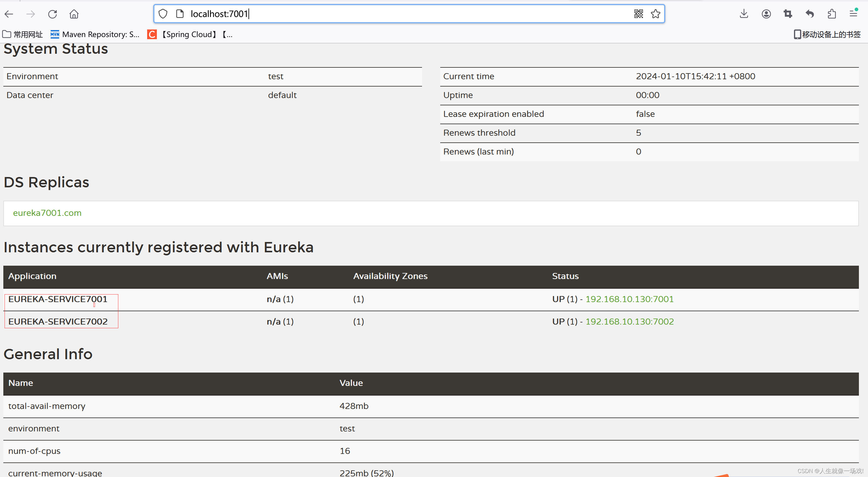Screen dimensions: 868x477
Task: Click the page info document icon
Action: [x=180, y=14]
